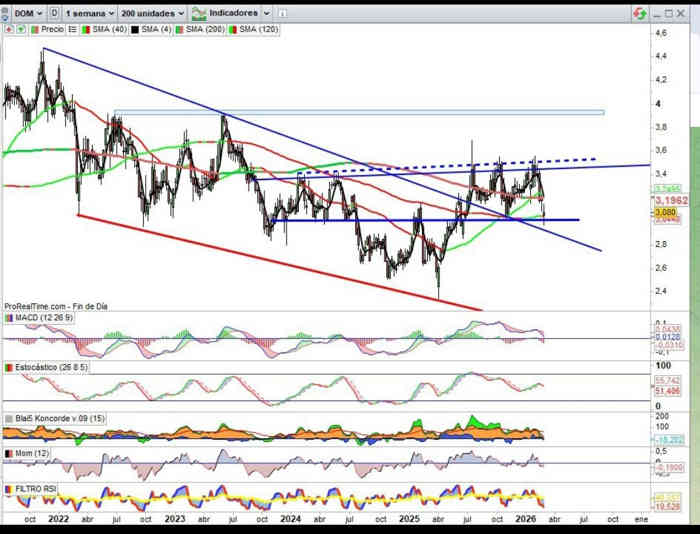The width and height of the screenshot is (700, 534).
Task: Click the 3,080 yellow price label on axis
Action: (665, 212)
